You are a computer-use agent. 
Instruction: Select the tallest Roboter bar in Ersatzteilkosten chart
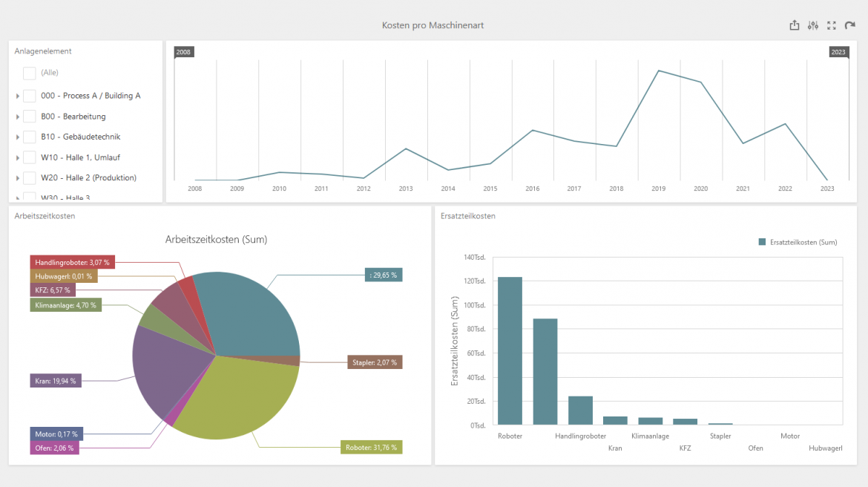tap(510, 349)
